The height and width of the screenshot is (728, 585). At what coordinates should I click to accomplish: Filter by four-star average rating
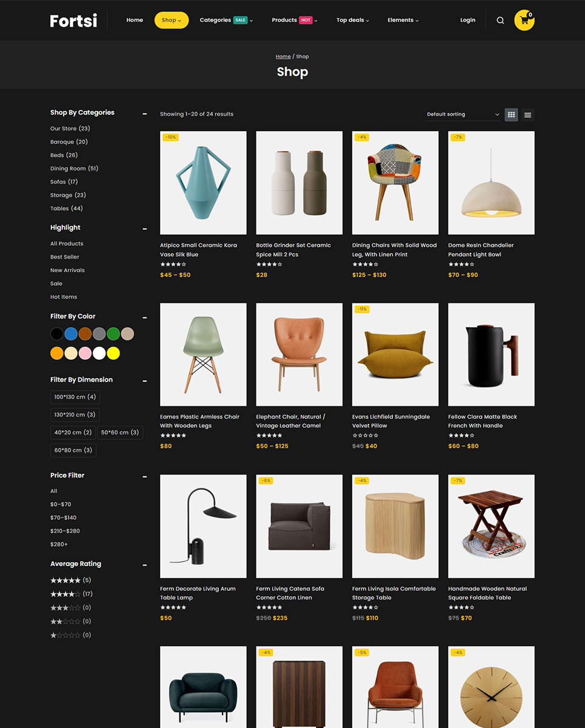click(72, 594)
